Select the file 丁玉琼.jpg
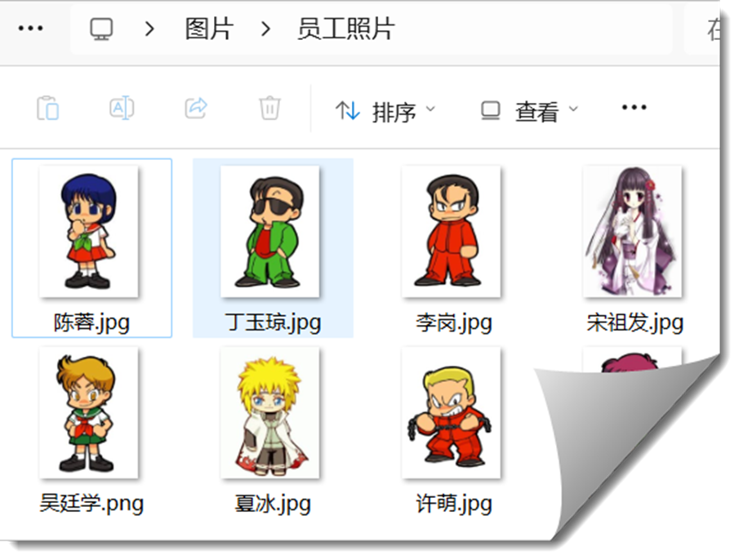Image resolution: width=739 pixels, height=560 pixels. [x=273, y=248]
